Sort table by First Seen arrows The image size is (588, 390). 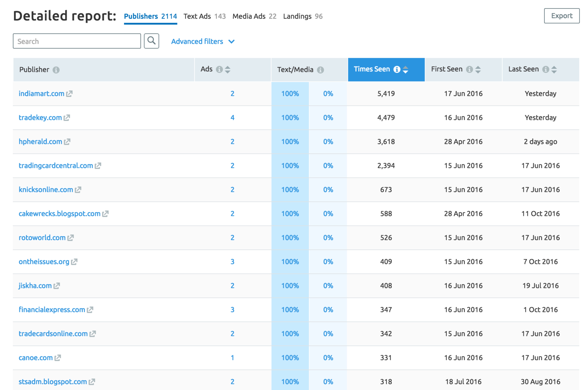[x=478, y=69]
